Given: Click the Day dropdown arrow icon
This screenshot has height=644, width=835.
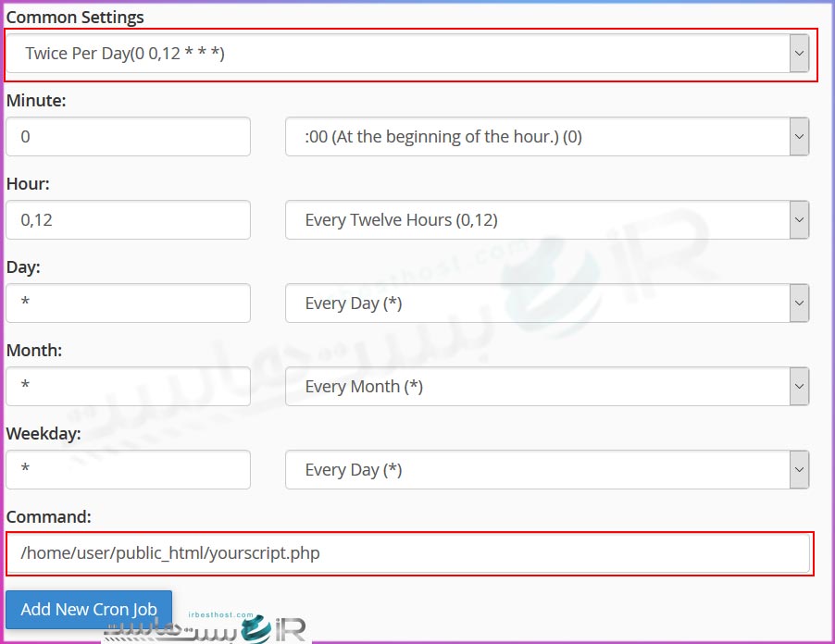Looking at the screenshot, I should 798,303.
